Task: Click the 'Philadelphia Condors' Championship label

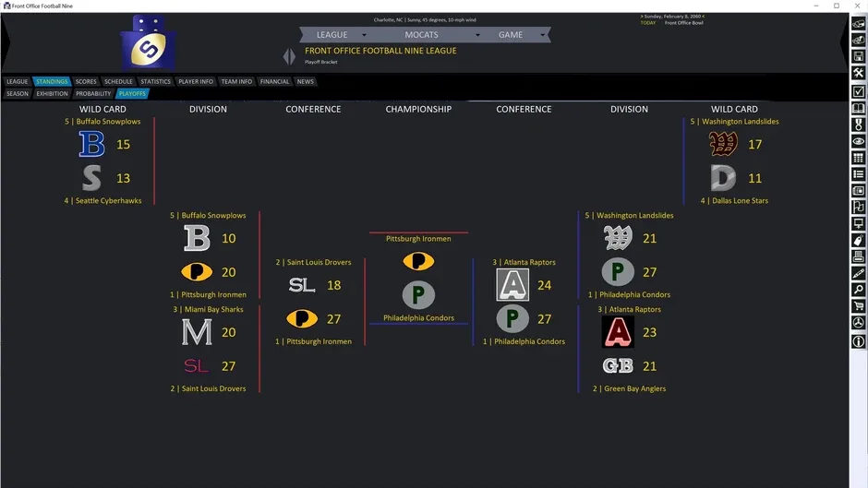Action: [x=418, y=318]
